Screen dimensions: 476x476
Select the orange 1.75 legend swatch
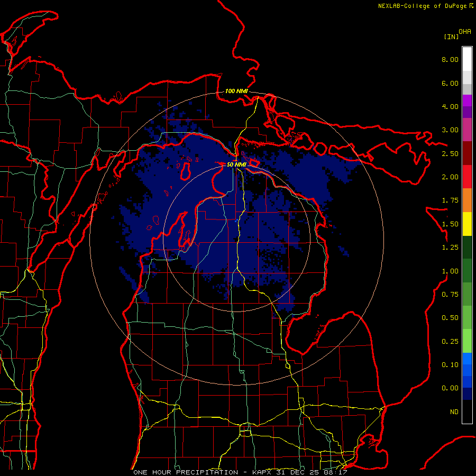(x=467, y=200)
